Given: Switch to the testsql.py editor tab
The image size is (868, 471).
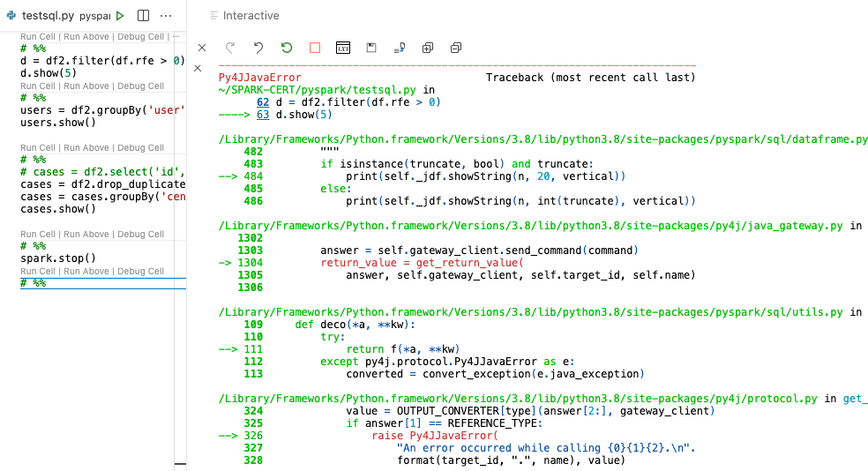Looking at the screenshot, I should pyautogui.click(x=49, y=16).
